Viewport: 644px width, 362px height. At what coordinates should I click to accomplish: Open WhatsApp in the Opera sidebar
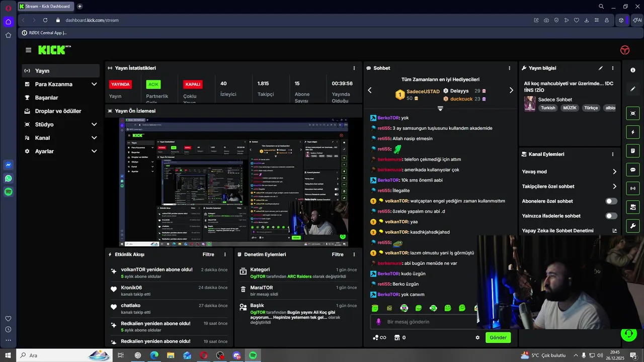[x=8, y=178]
